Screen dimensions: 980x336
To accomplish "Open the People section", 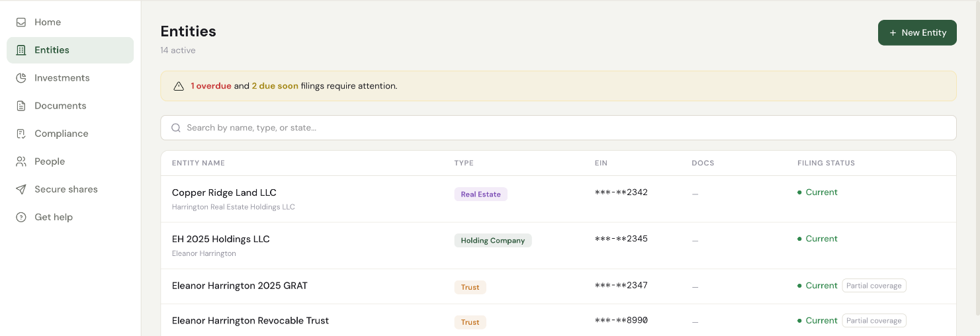I will click(x=70, y=161).
